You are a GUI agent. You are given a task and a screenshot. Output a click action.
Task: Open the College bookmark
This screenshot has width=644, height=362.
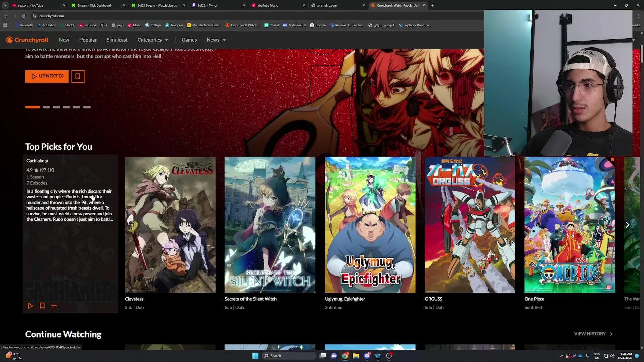pyautogui.click(x=153, y=25)
